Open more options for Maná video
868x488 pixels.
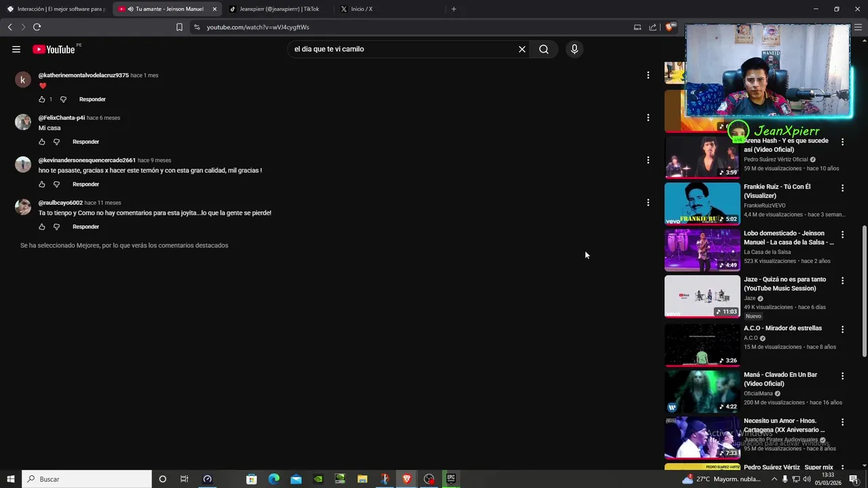coord(843,375)
